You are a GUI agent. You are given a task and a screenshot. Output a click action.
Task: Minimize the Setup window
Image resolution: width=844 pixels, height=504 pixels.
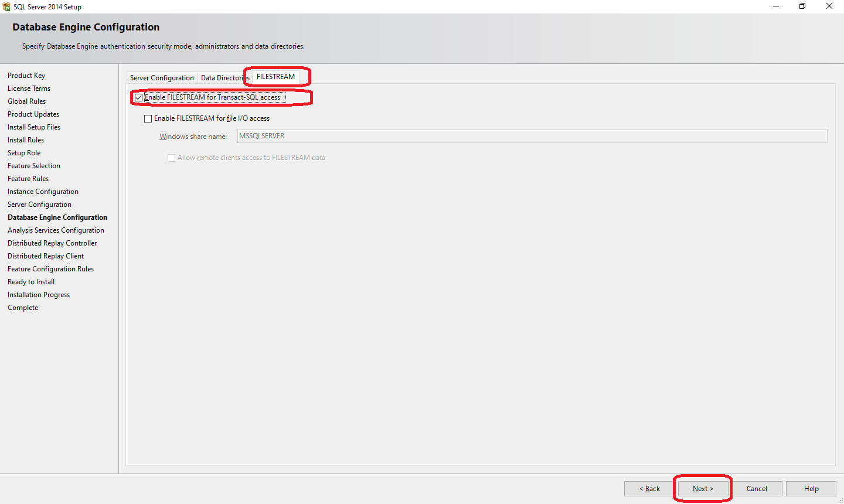(x=776, y=6)
